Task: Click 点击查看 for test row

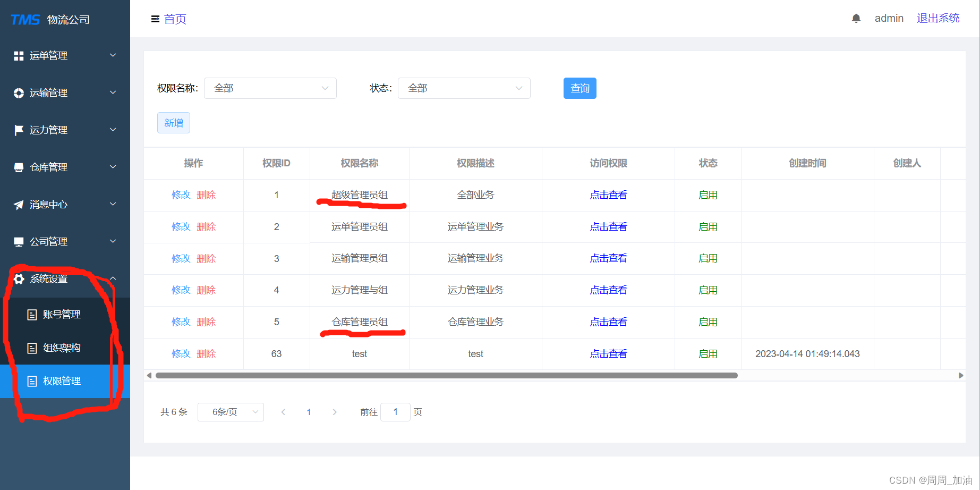Action: (x=609, y=354)
